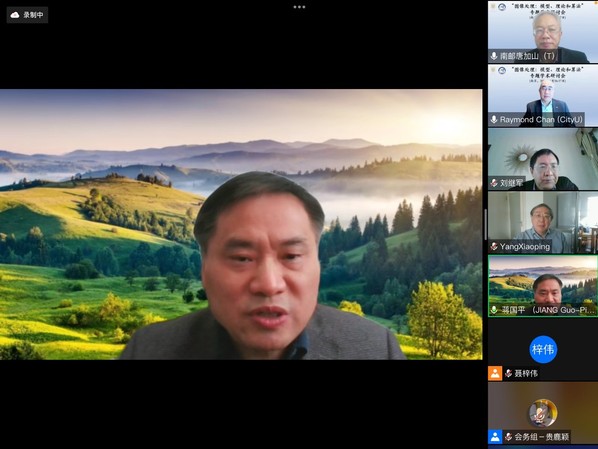Click the 录制中 recording status label
The width and height of the screenshot is (598, 449).
(33, 15)
